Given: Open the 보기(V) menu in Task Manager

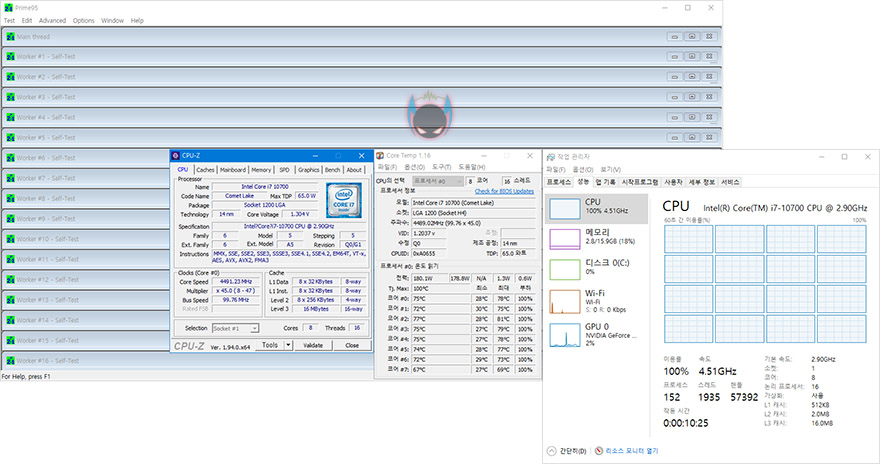Looking at the screenshot, I should pyautogui.click(x=611, y=169).
